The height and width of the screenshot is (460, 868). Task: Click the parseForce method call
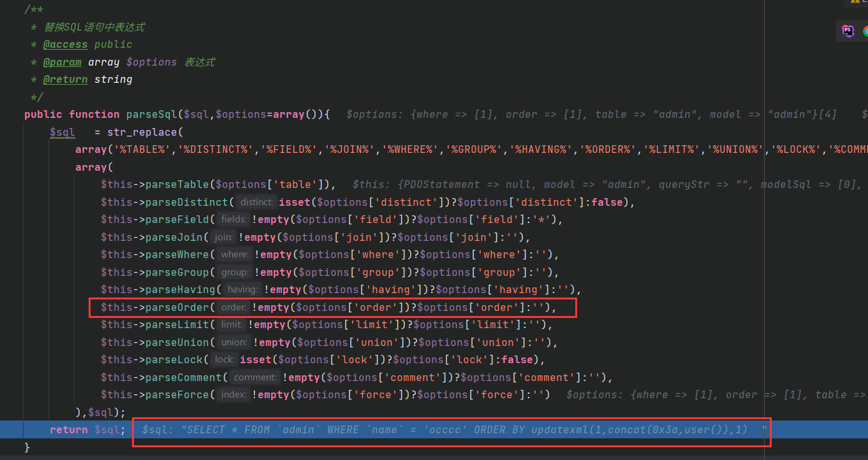click(177, 395)
